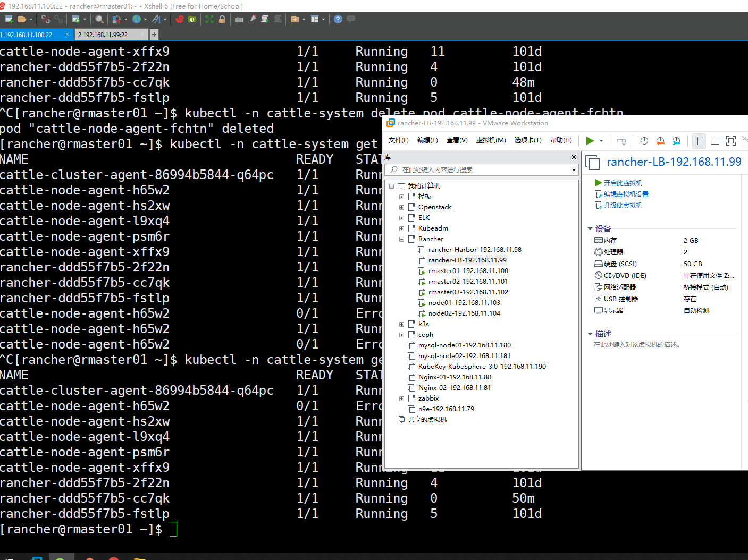Image resolution: width=748 pixels, height=560 pixels.
Task: Click the Xshell new session icon
Action: pyautogui.click(x=9, y=19)
